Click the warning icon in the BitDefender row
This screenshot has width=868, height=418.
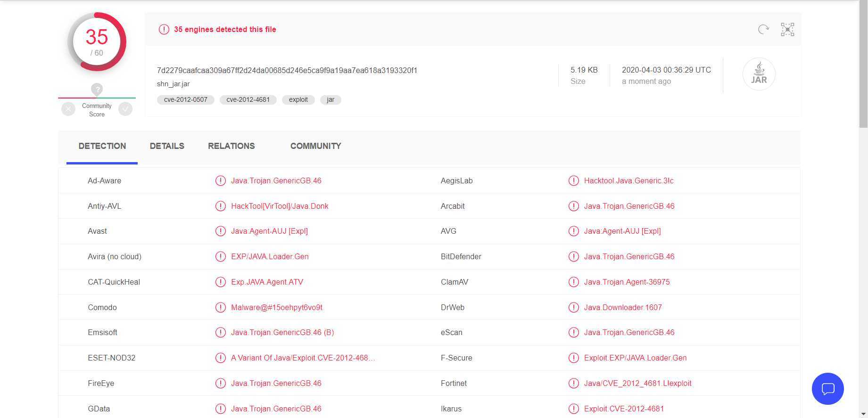[x=573, y=256]
